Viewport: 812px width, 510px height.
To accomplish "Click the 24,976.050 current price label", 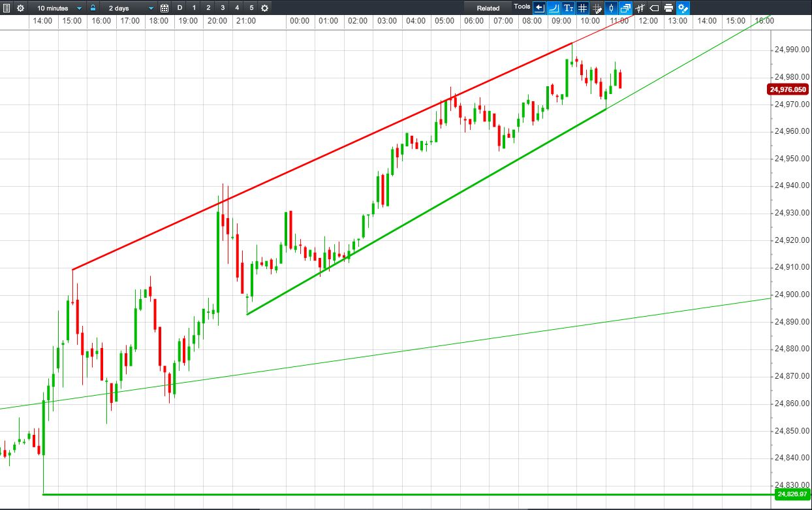I will (789, 90).
